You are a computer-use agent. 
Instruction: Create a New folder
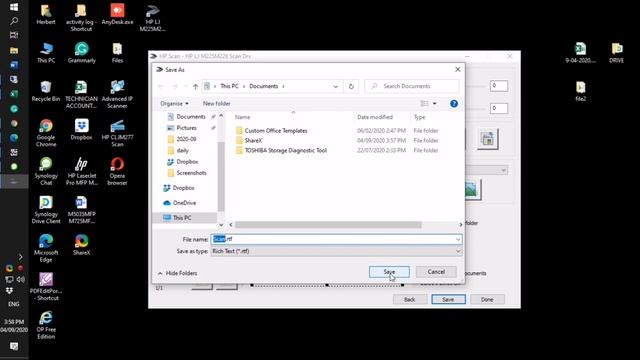tap(216, 104)
